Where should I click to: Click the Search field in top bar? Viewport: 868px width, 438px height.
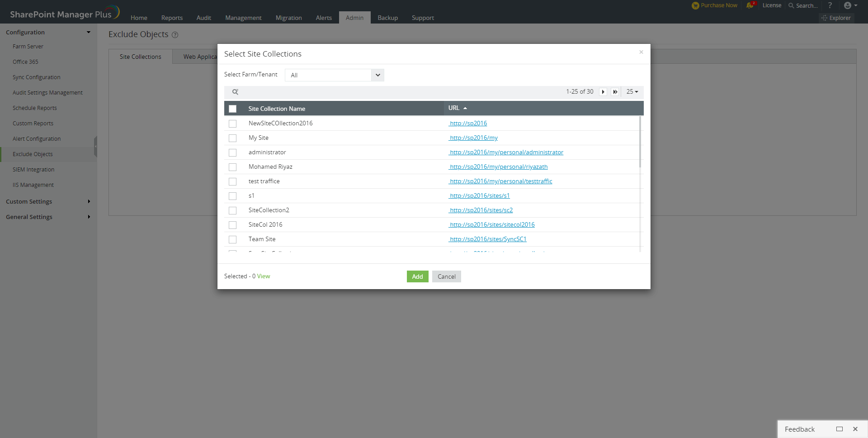pos(803,5)
